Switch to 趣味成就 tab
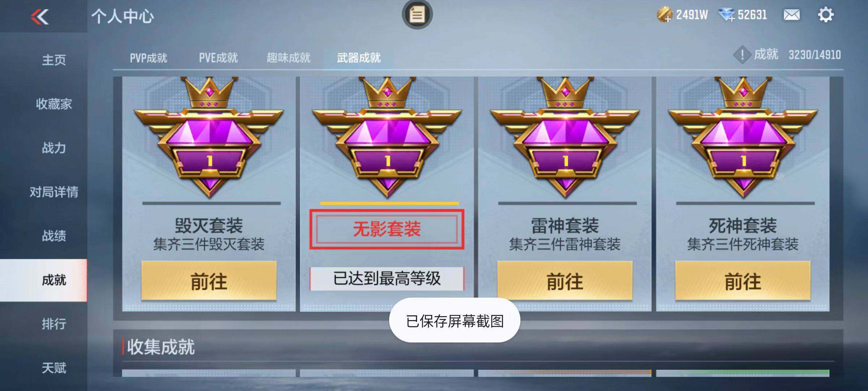868x391 pixels. click(288, 58)
